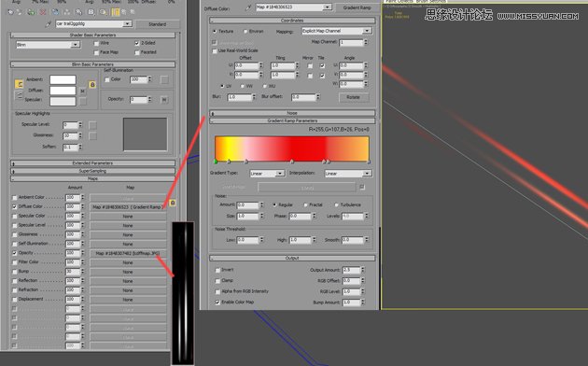Collapse the Gradient Ramp Parameters rollout
Viewport: 588px width, 366px height.
pyautogui.click(x=292, y=120)
